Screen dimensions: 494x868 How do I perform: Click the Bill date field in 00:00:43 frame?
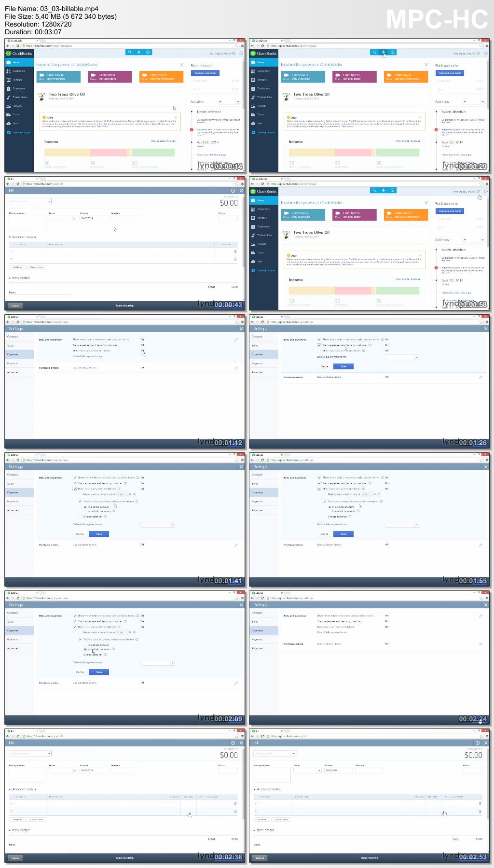tap(93, 218)
